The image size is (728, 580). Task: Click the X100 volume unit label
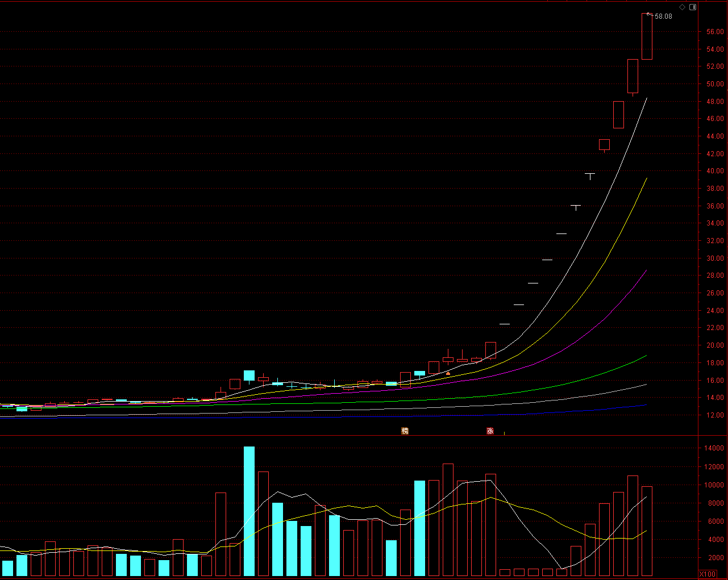[x=708, y=574]
